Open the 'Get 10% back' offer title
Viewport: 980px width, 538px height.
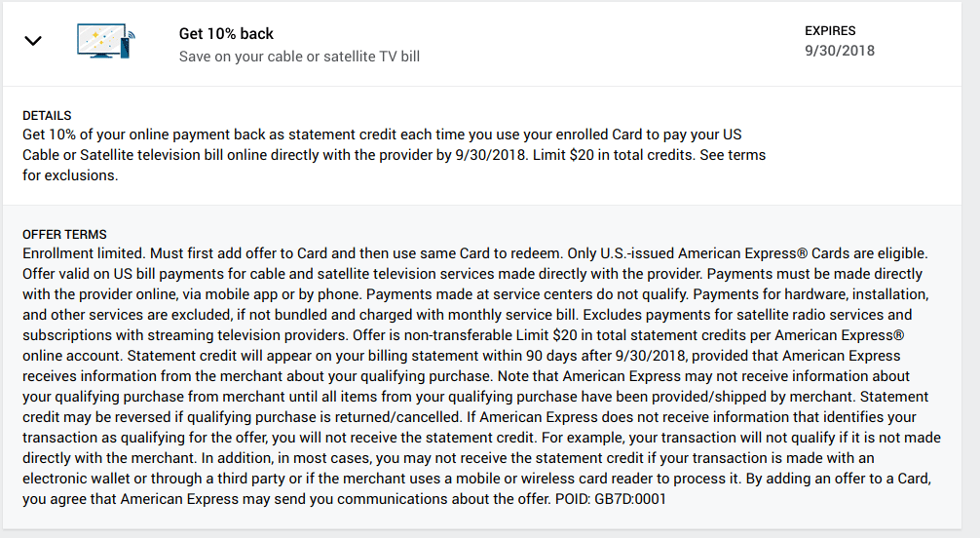(226, 34)
